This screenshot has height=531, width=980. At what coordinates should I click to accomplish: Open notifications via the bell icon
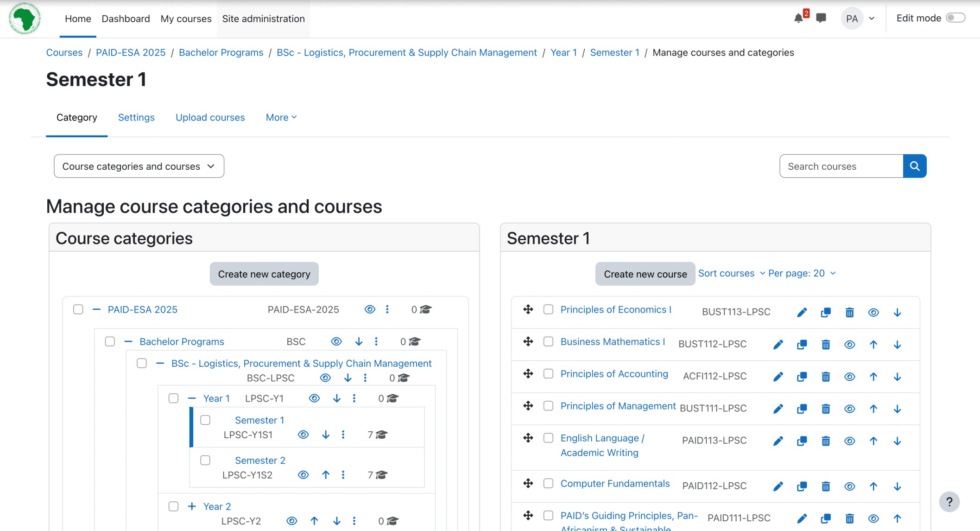[798, 18]
